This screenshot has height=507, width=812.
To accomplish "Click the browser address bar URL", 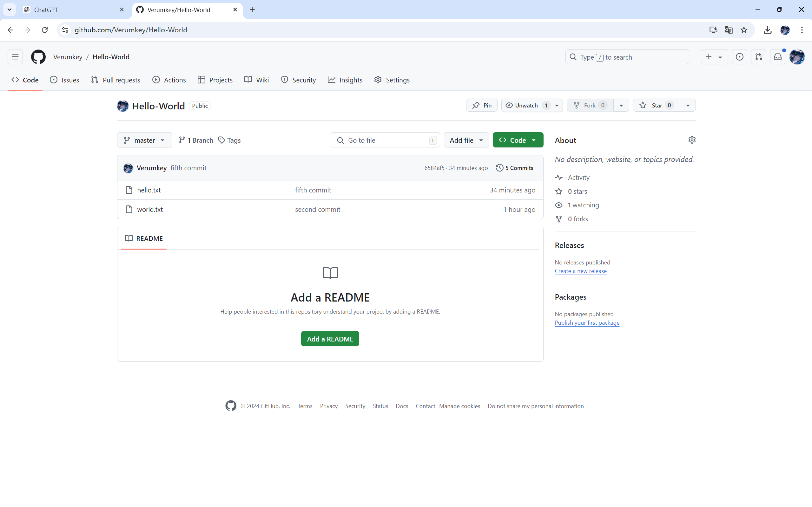I will tap(131, 30).
